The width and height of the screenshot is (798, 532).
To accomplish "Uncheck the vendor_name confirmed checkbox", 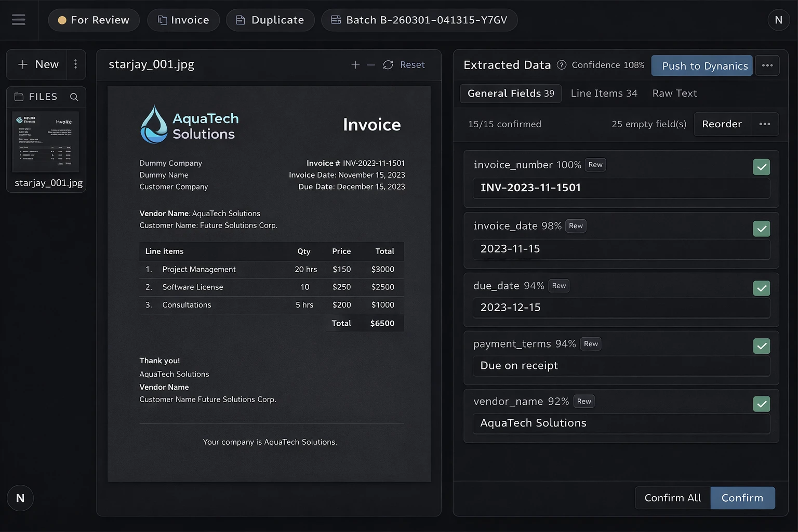I will [761, 404].
